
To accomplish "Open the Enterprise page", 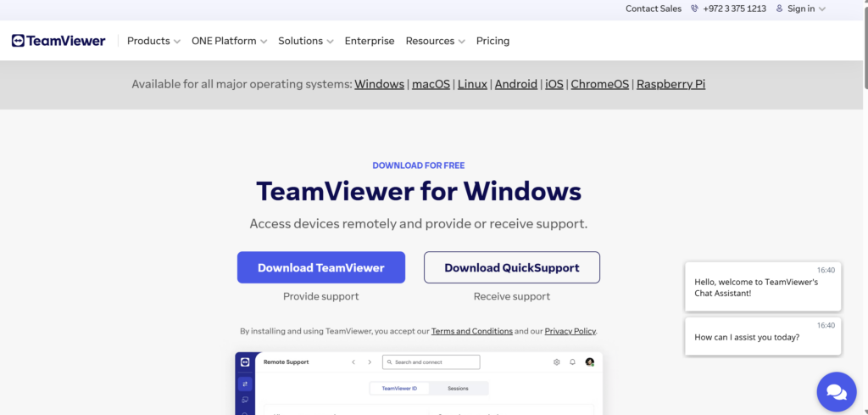I will pos(370,41).
